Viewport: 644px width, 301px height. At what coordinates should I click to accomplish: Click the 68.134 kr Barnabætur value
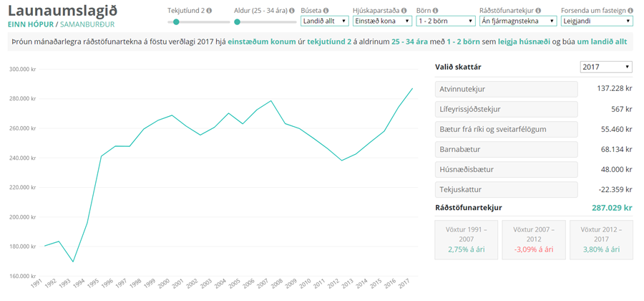tap(616, 149)
